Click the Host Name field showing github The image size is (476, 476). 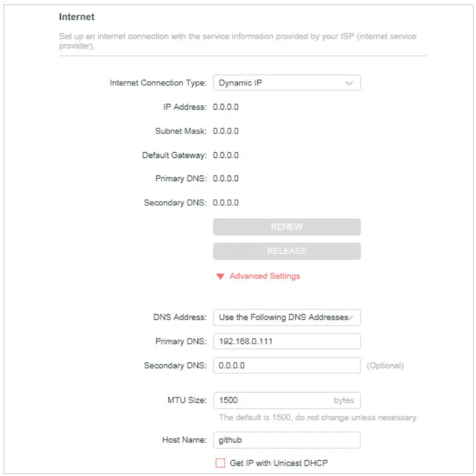tap(286, 440)
